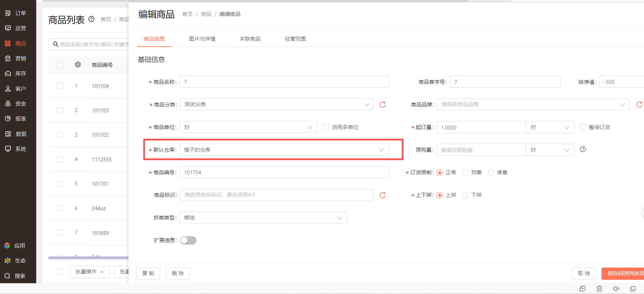Open the 库存 inventory sidebar icon
Screen dimensions: 644x294
tap(8, 73)
